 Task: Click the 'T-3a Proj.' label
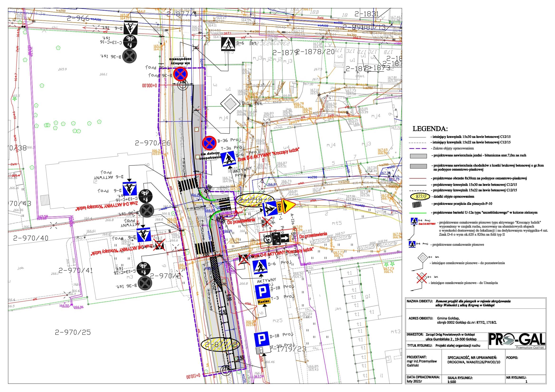[233, 148]
